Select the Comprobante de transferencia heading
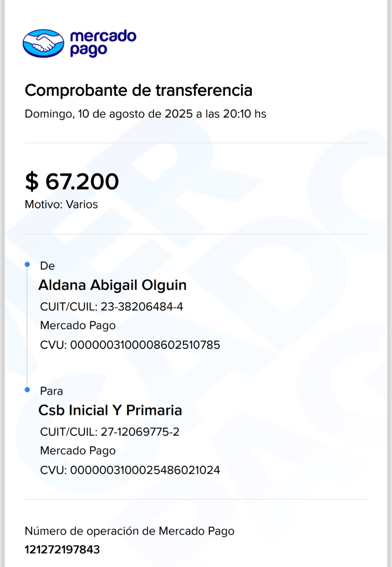The height and width of the screenshot is (567, 392). pos(138,90)
